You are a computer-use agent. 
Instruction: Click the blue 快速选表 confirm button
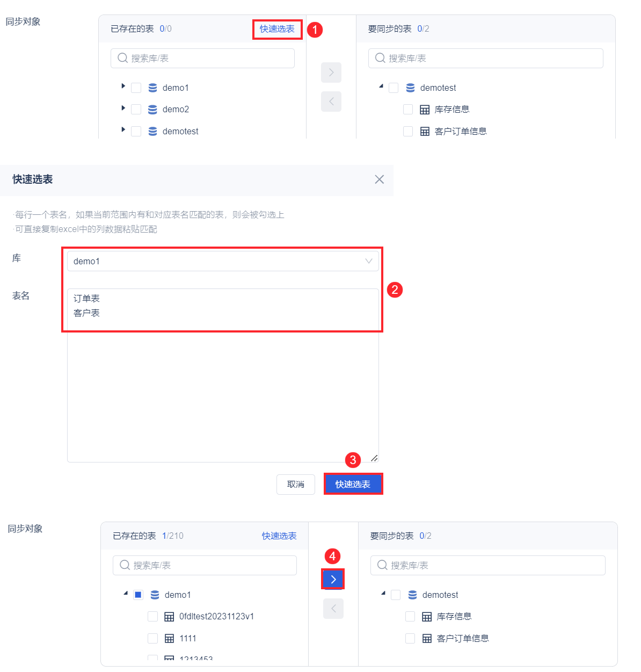353,484
